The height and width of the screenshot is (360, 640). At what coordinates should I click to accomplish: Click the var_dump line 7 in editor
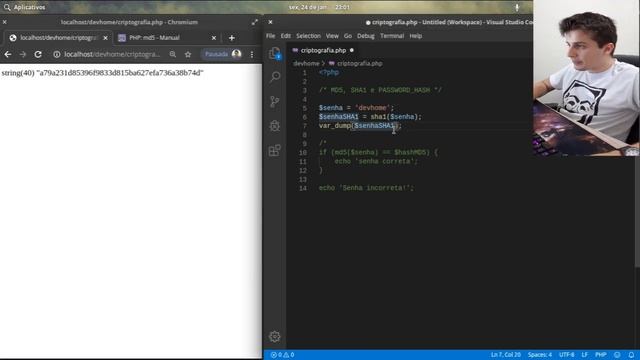click(360, 126)
